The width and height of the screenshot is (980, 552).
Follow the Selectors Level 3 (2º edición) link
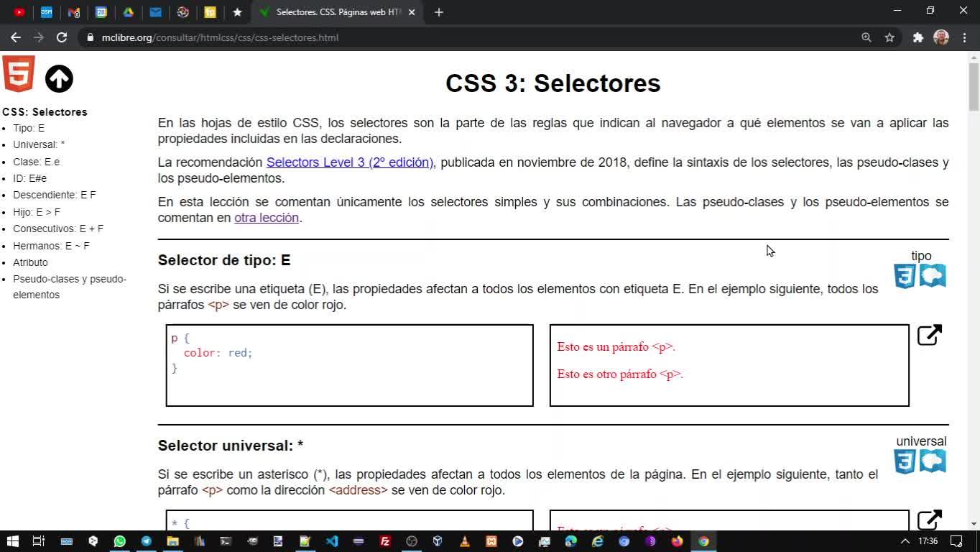pyautogui.click(x=350, y=162)
